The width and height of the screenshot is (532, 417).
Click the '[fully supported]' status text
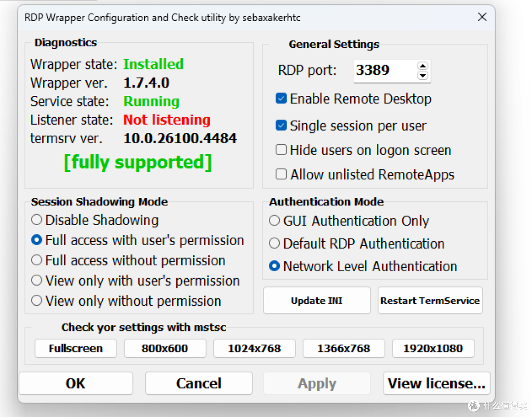(x=138, y=162)
